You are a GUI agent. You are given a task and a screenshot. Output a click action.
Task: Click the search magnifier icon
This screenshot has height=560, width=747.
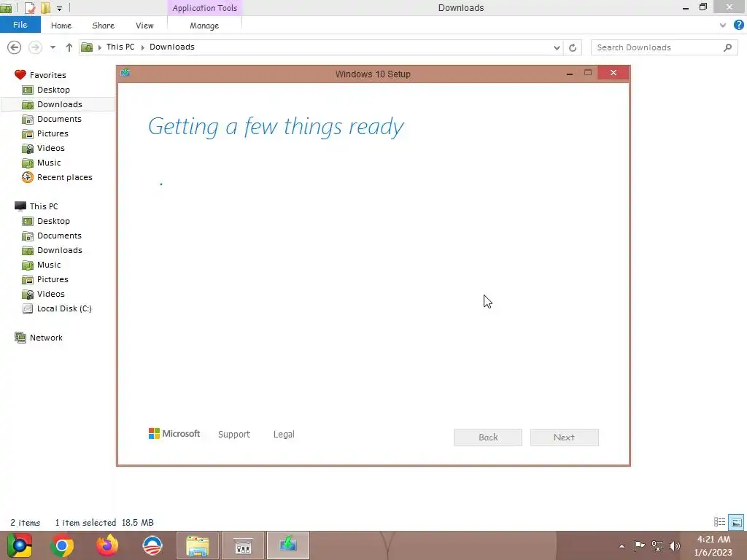pyautogui.click(x=727, y=47)
